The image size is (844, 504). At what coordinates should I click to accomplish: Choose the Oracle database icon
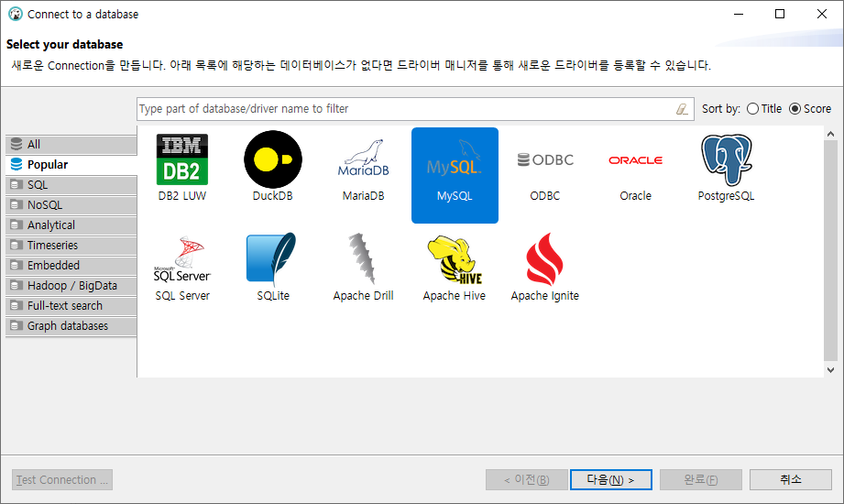pyautogui.click(x=636, y=160)
